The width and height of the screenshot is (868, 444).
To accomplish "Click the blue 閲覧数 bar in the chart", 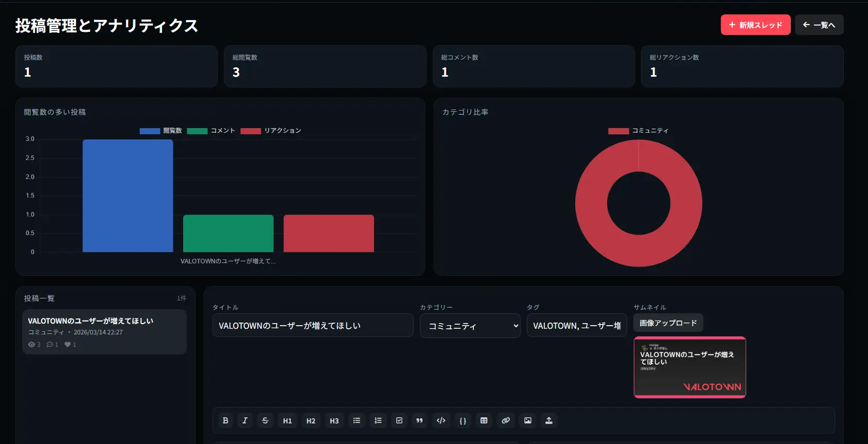I will click(x=128, y=196).
